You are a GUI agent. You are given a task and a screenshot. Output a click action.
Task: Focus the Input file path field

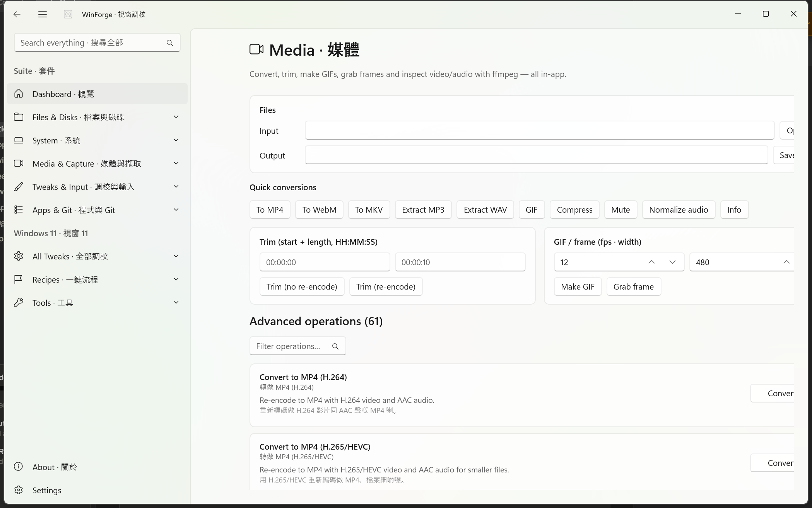(x=539, y=130)
